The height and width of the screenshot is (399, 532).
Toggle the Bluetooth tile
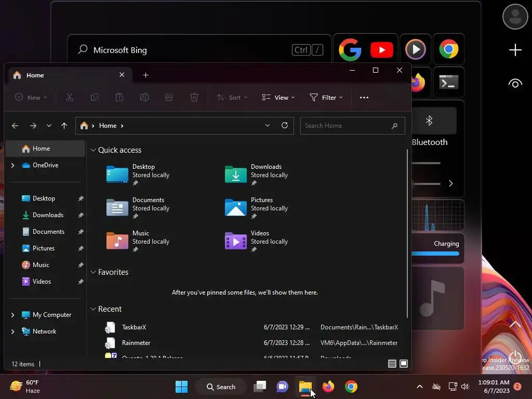point(434,121)
